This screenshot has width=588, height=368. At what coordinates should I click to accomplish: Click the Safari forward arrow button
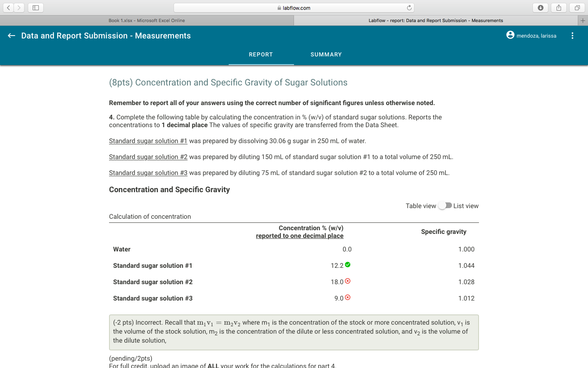point(19,8)
